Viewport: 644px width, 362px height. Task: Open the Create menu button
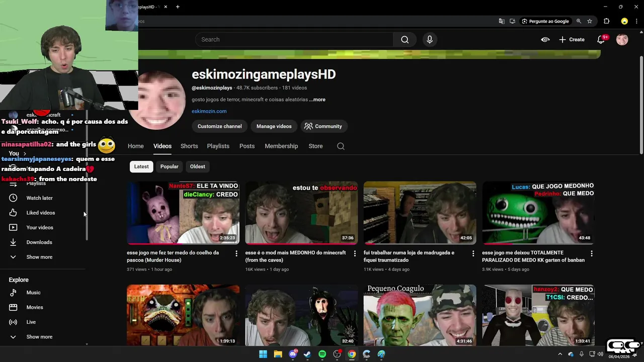point(572,40)
